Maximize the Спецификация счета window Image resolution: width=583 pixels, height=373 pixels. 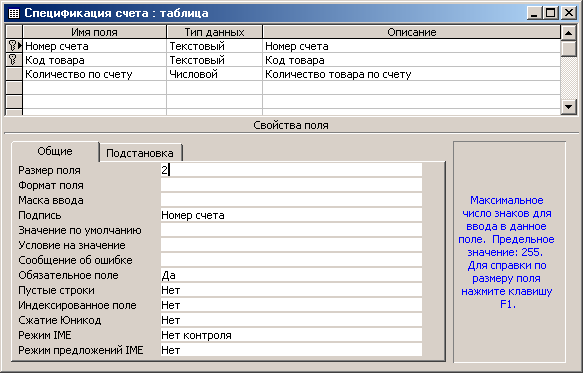[x=550, y=13]
